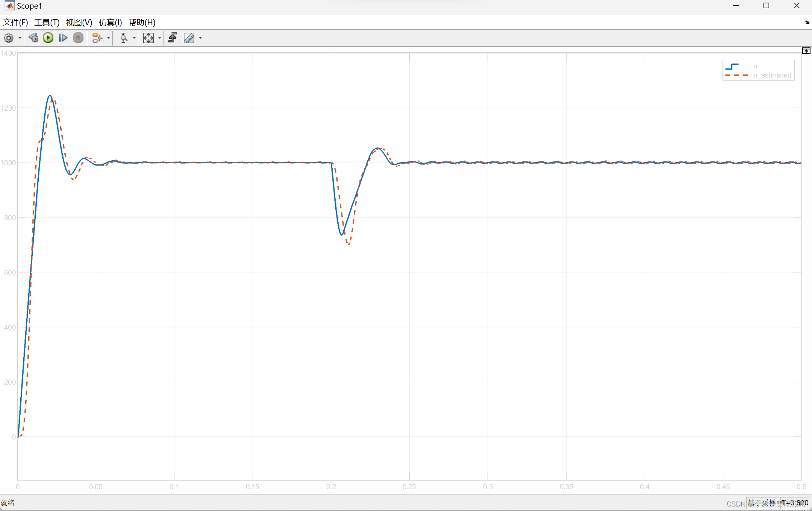Expand the axes scaling options dropdown

click(160, 38)
